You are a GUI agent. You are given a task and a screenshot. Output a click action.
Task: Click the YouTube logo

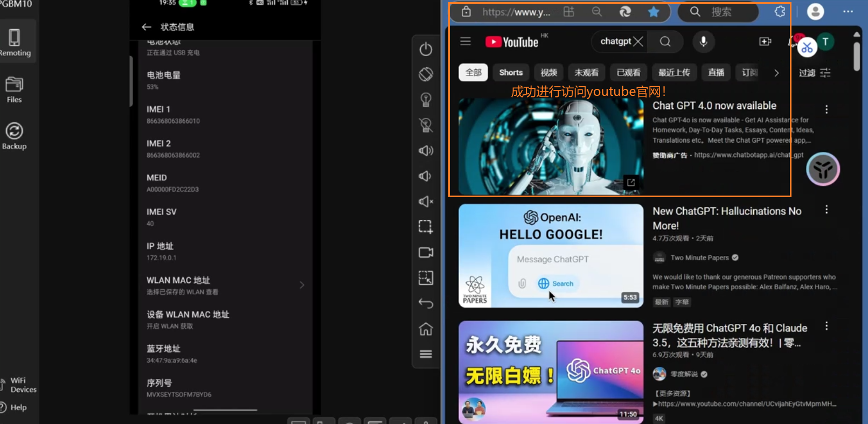(x=512, y=42)
